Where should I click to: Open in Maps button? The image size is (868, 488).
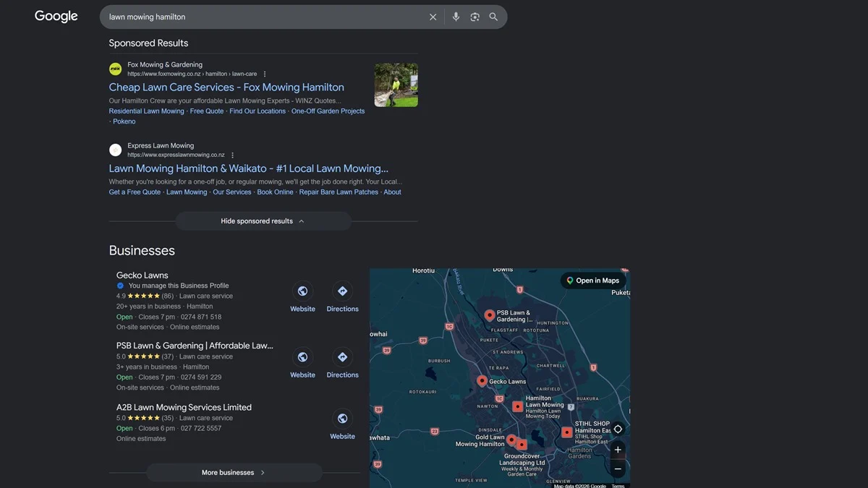(592, 281)
